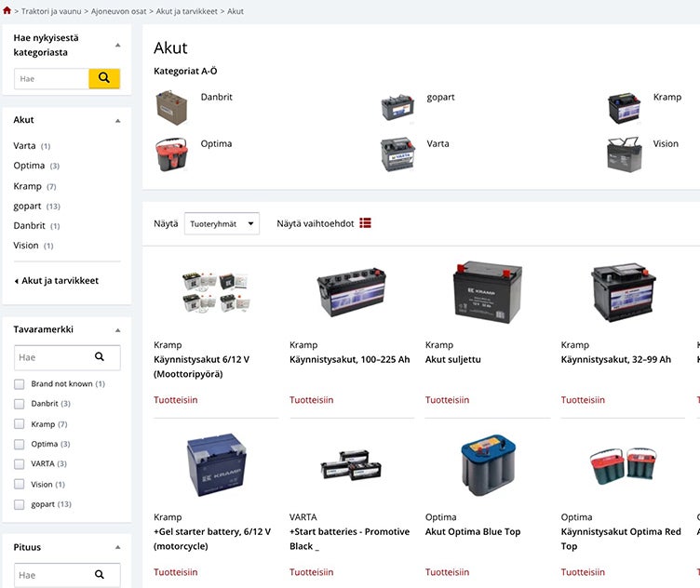
Task: Open the Tuoteryhmät dropdown
Action: [222, 223]
